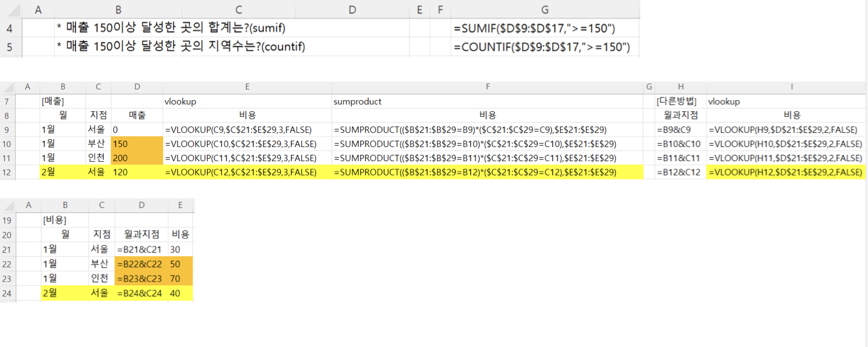
Task: Select the yellow cell containing 120
Action: pos(137,172)
